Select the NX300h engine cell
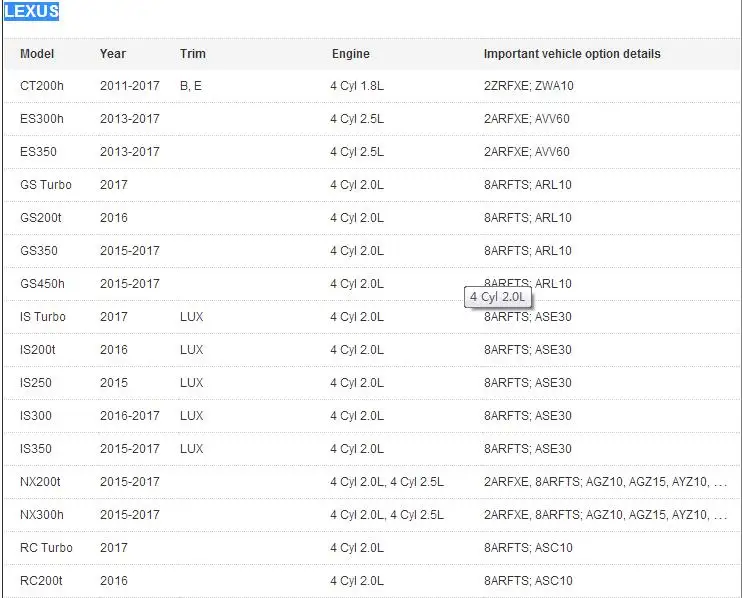The width and height of the screenshot is (742, 598). coord(387,515)
